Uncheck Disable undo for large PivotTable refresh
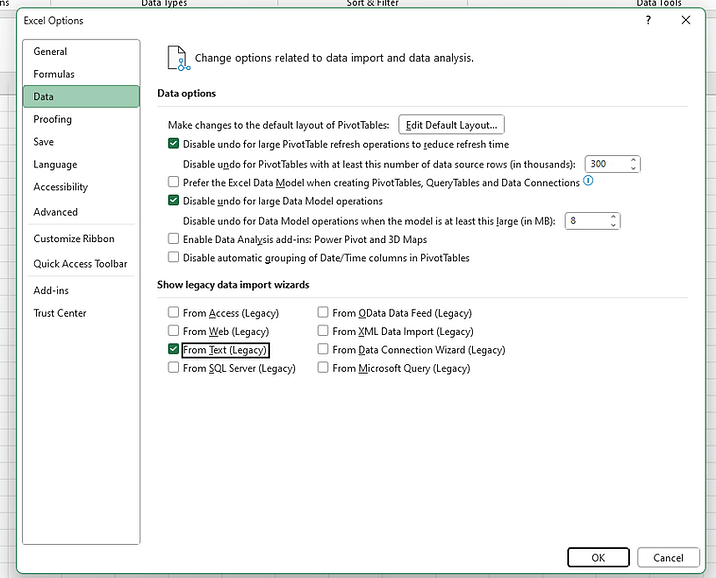This screenshot has height=578, width=716. [x=174, y=144]
